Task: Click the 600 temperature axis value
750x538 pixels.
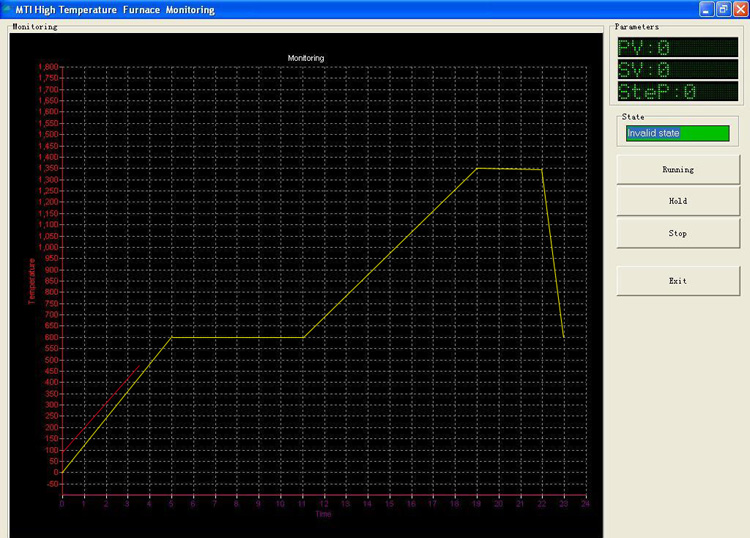Action: 52,337
